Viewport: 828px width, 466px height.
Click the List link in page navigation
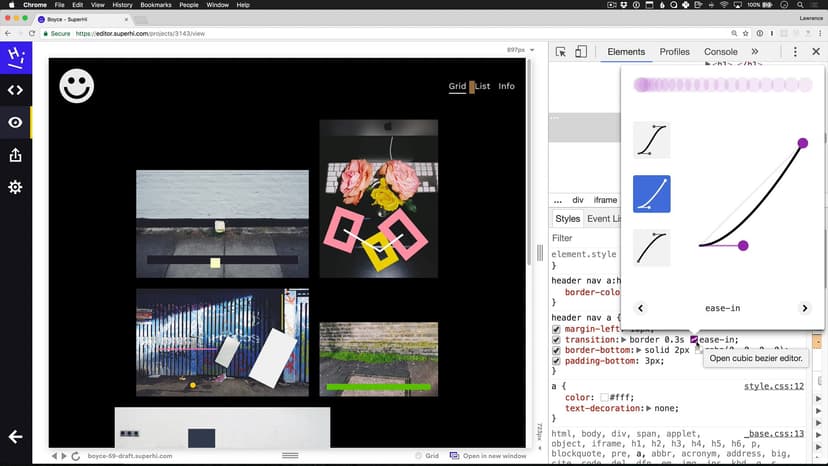[483, 86]
